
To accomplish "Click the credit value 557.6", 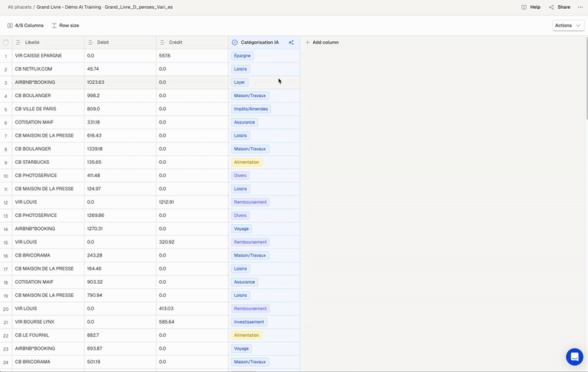I will point(165,55).
